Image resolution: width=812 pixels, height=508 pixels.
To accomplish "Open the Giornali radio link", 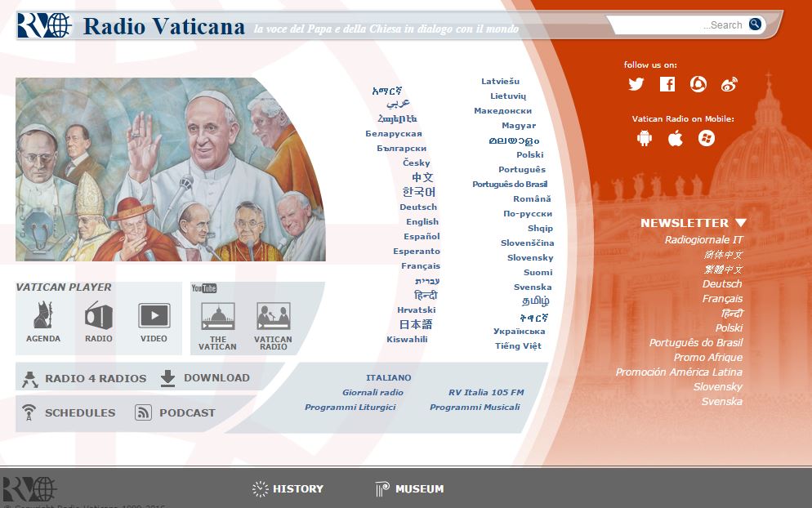I will pos(373,393).
